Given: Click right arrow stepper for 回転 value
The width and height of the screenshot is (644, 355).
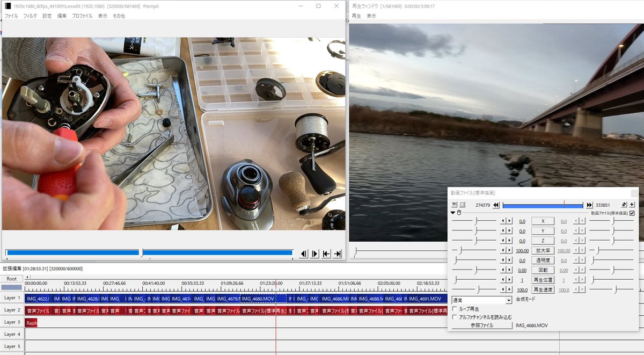Looking at the screenshot, I should pyautogui.click(x=508, y=270).
